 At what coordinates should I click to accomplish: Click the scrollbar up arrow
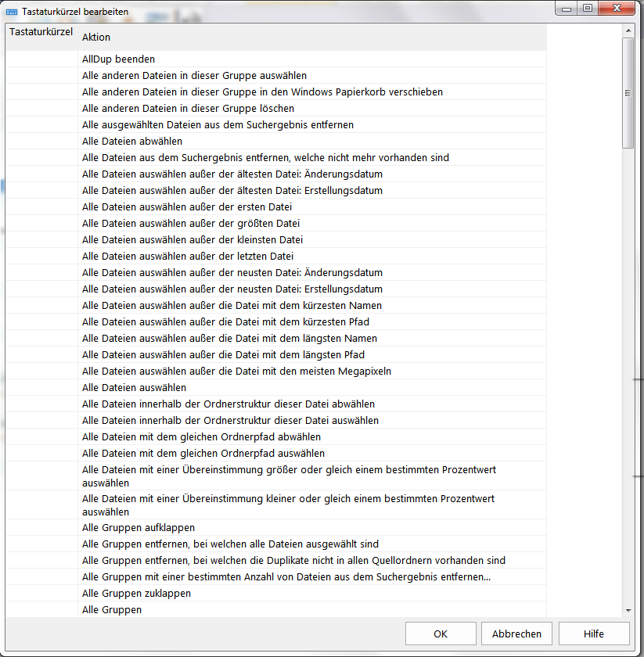[x=628, y=31]
